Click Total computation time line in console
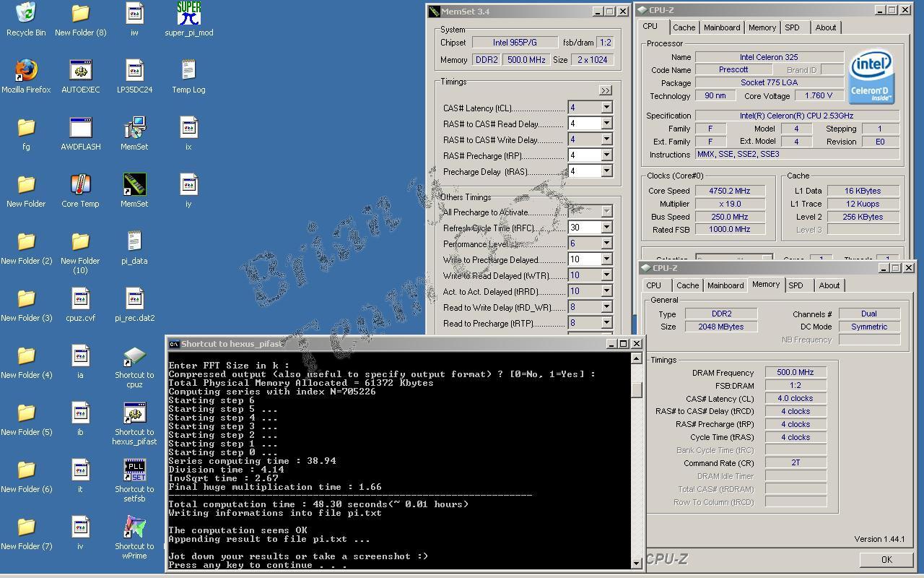This screenshot has width=924, height=578. tap(318, 504)
